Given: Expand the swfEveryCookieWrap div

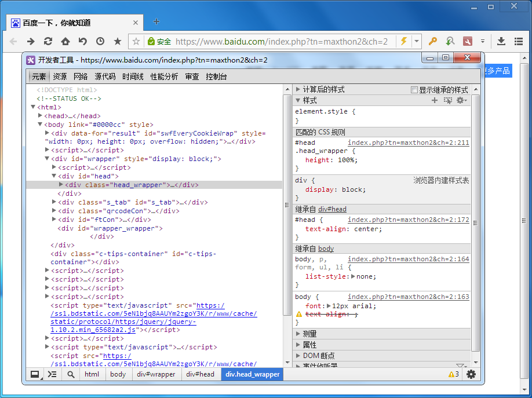Looking at the screenshot, I should tap(47, 133).
